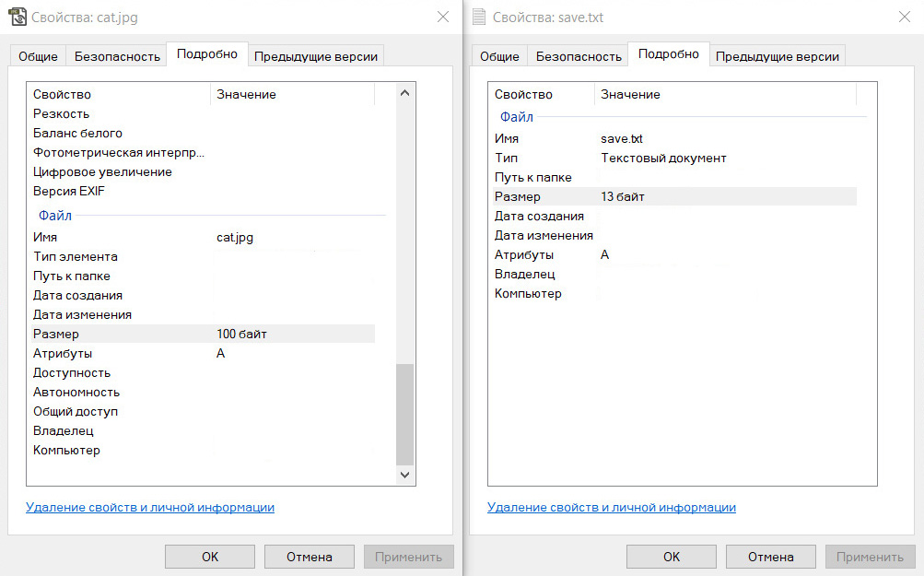
Task: Click the save.txt document icon in title bar
Action: [479, 18]
